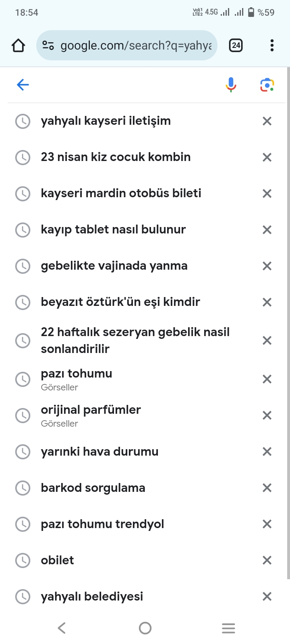290x644 pixels.
Task: Tap 'yahyalı belediyesi' recent search
Action: (x=92, y=597)
